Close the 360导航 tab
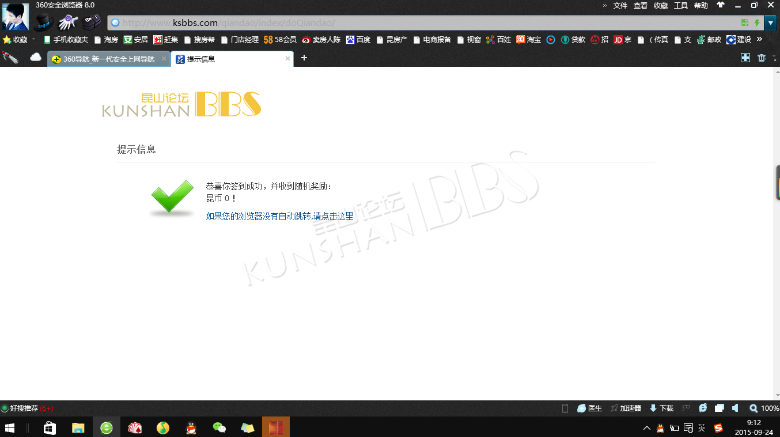The image size is (780, 437). (164, 59)
